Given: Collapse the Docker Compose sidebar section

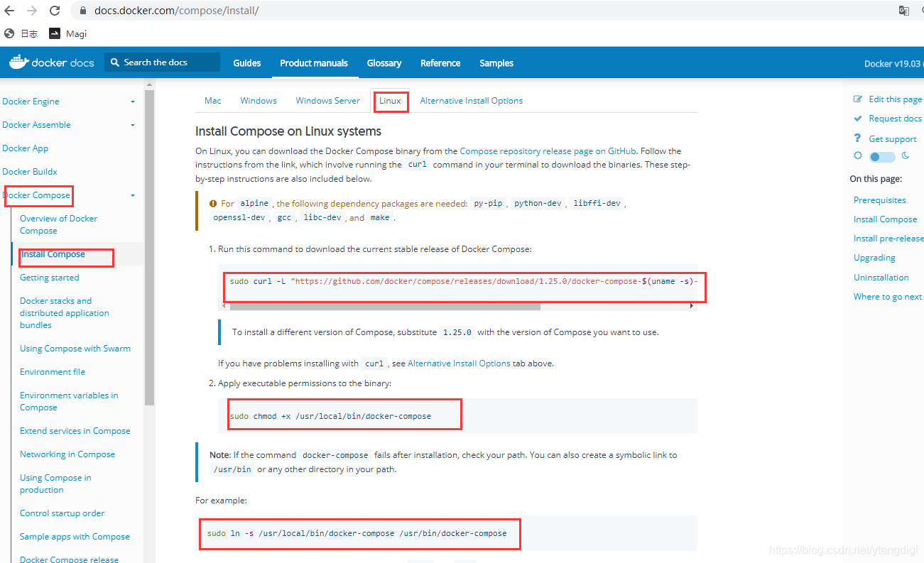Looking at the screenshot, I should coord(132,195).
